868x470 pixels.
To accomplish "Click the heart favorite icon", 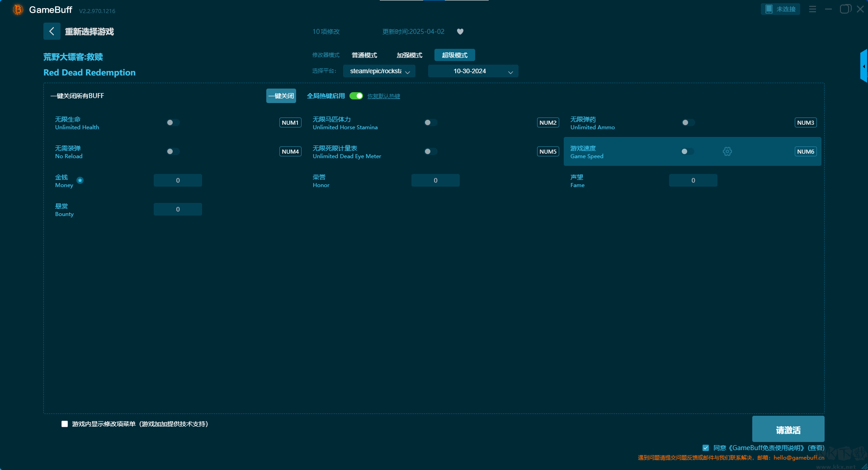I will coord(460,32).
